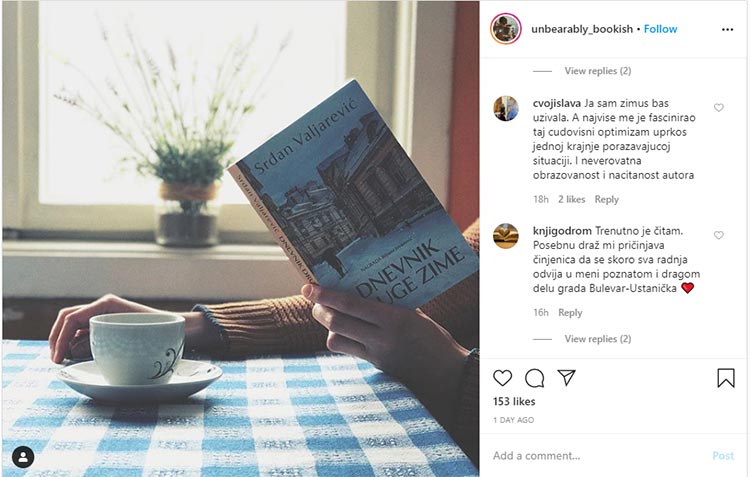Viewport: 750px width, 477px height.
Task: Open knjigodrom's avatar
Action: click(x=506, y=236)
